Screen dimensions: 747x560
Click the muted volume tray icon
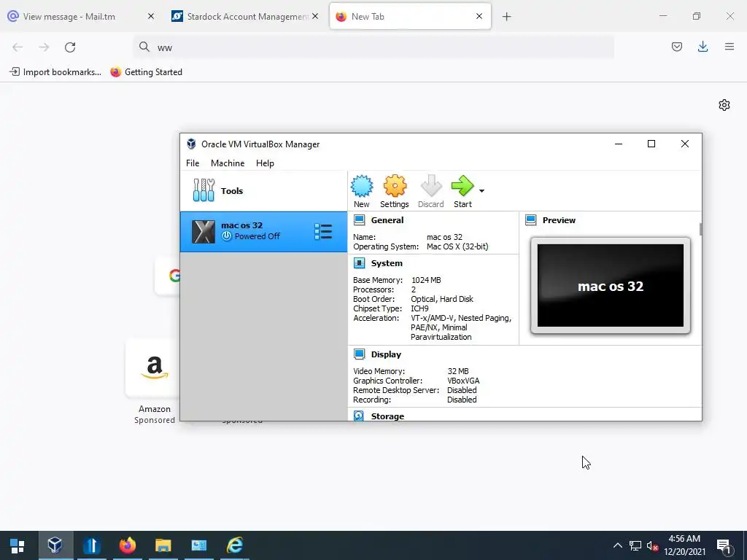(x=653, y=545)
